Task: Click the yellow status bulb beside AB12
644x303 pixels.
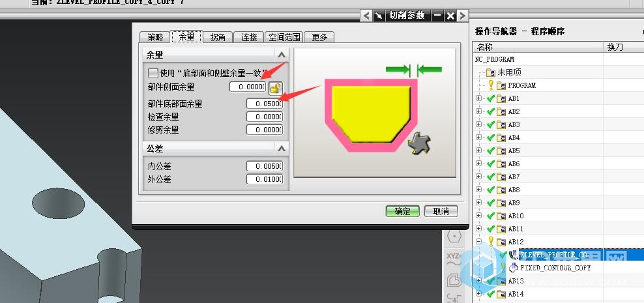Action: (x=490, y=241)
